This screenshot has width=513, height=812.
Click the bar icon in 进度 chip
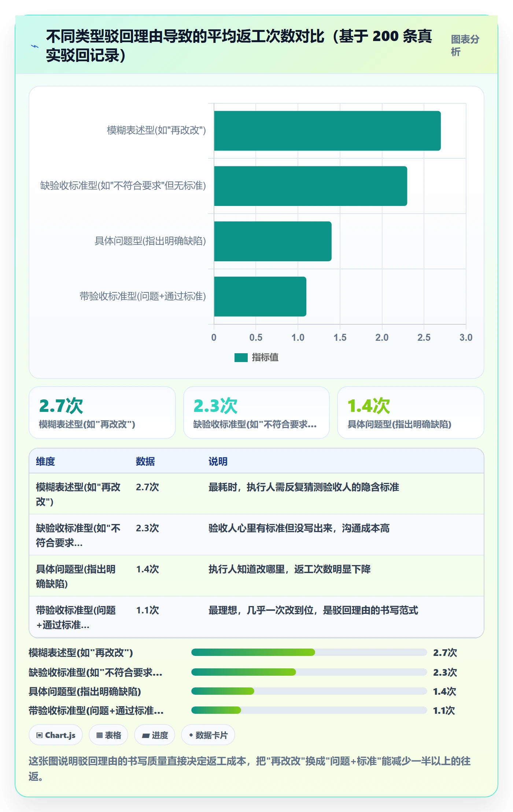(x=145, y=735)
